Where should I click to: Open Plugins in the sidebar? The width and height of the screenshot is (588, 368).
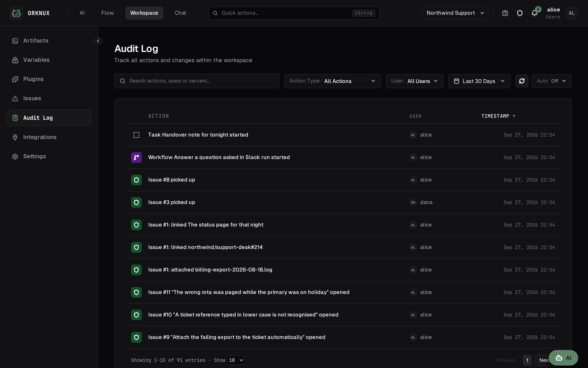(49, 79)
